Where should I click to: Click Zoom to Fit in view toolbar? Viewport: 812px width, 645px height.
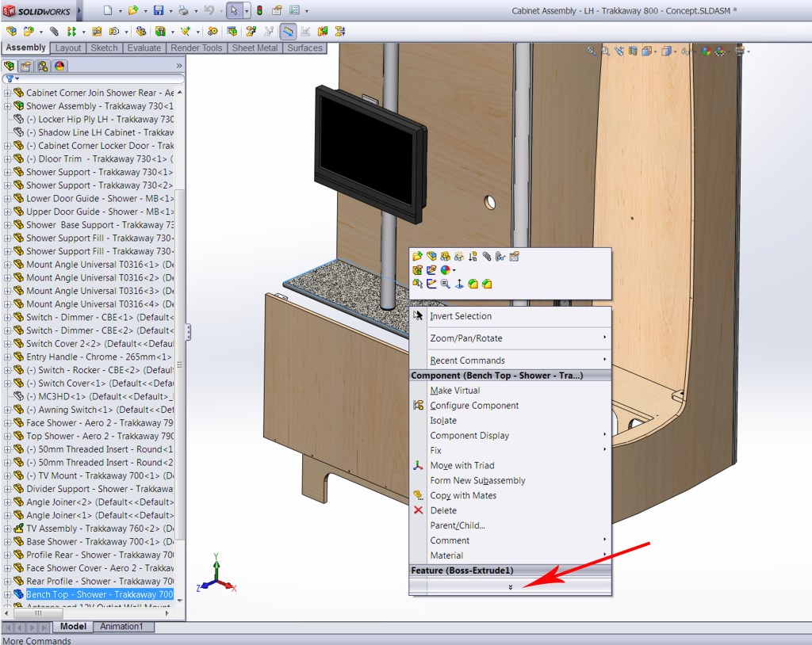point(592,52)
